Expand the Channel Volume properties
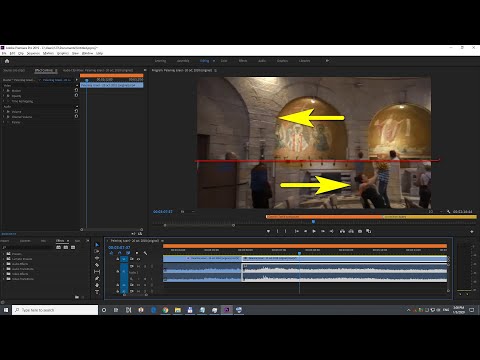The width and height of the screenshot is (480, 360). pos(4,117)
